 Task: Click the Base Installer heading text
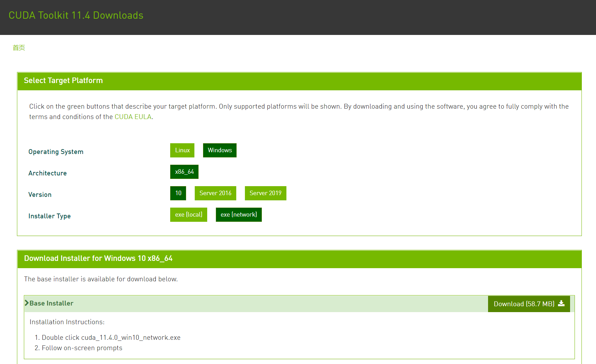coord(52,303)
